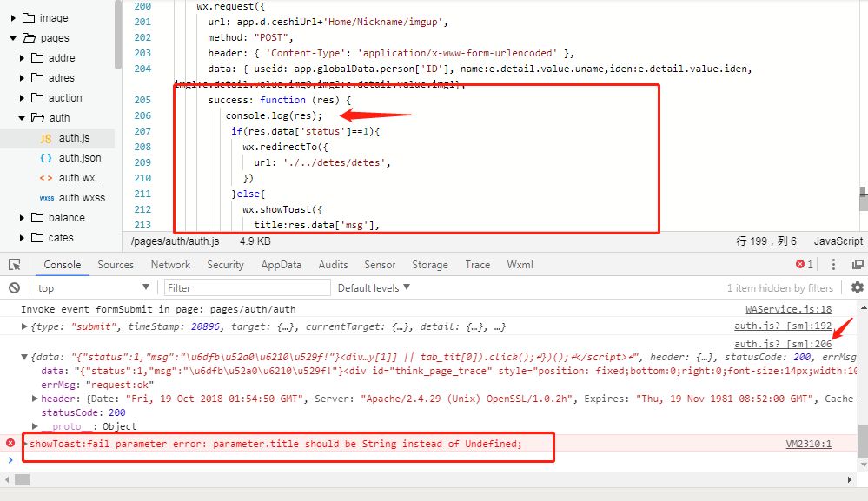This screenshot has width=868, height=501.
Task: Click the console vertical scrollbar thumb
Action: pos(863,440)
